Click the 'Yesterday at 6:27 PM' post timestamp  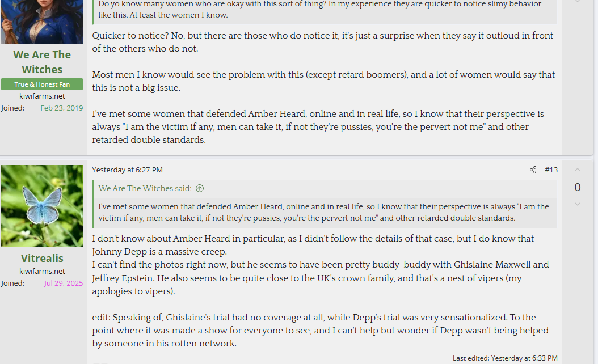128,170
